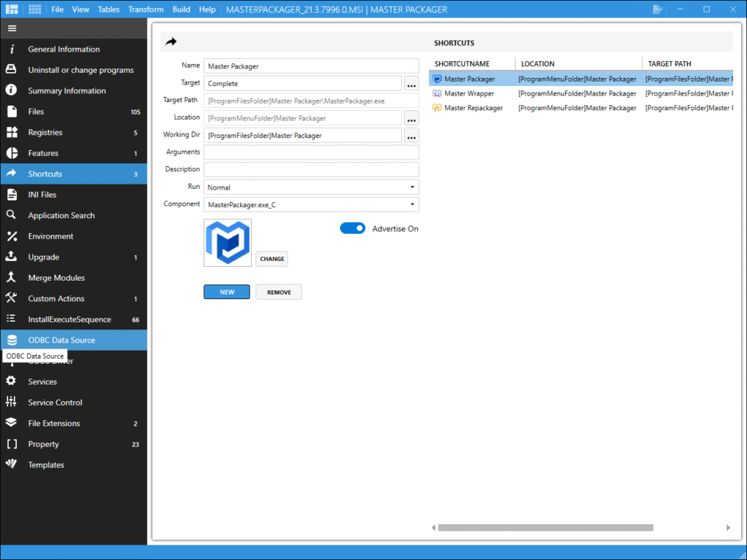747x560 pixels.
Task: Select the Master Repackager shortcut row
Action: click(x=473, y=108)
